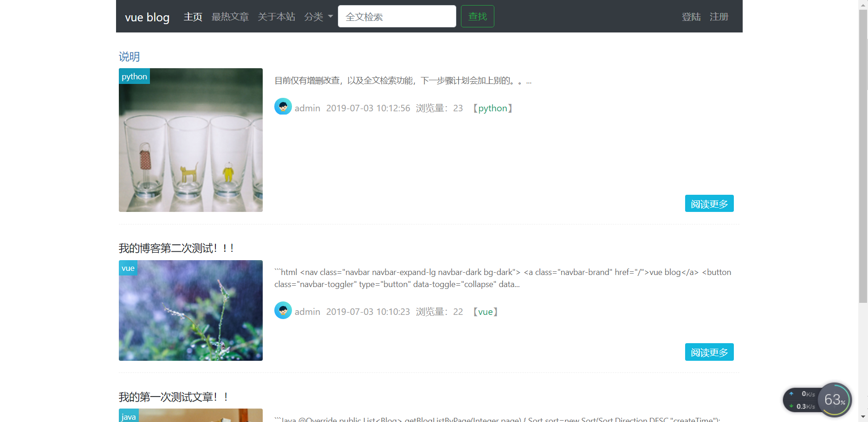Screen dimensions: 868x422
Task: Open 我的第一次测试文章 article title
Action: (173, 397)
